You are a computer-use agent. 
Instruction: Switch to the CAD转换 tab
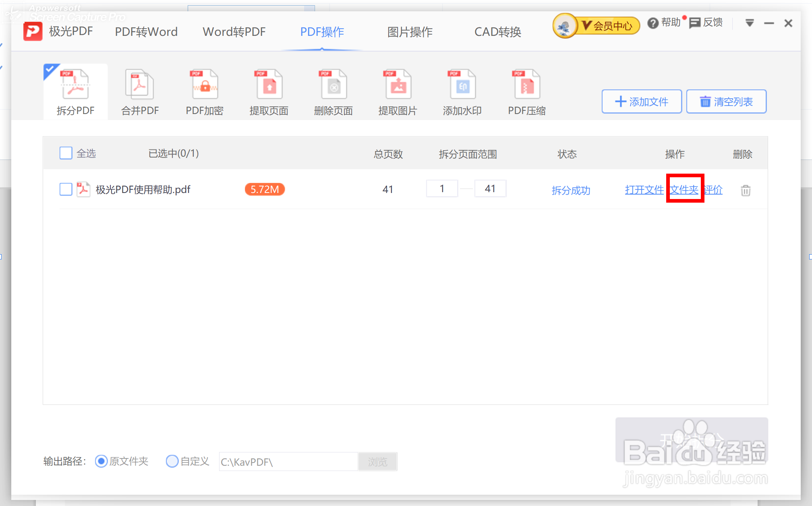[498, 31]
